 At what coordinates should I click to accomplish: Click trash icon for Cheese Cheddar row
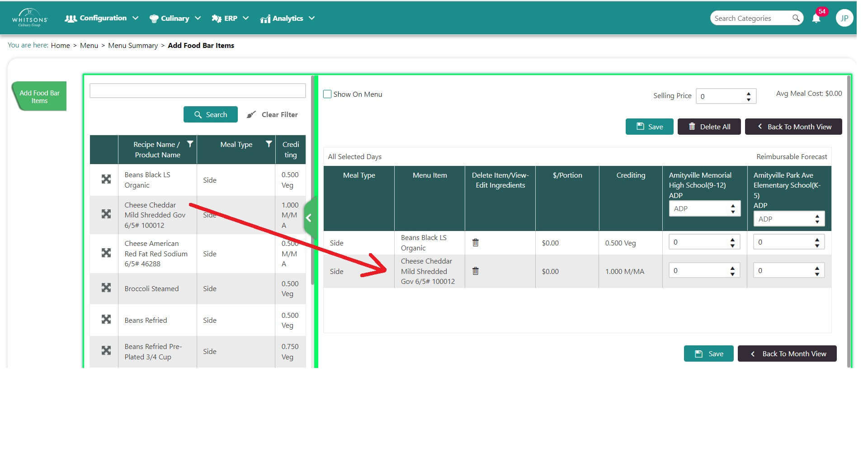(476, 271)
